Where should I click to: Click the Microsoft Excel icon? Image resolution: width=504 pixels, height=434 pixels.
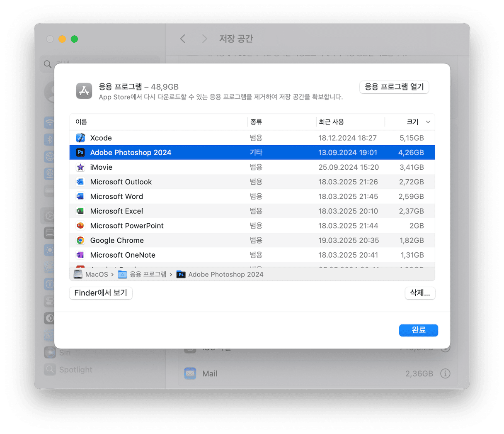80,211
